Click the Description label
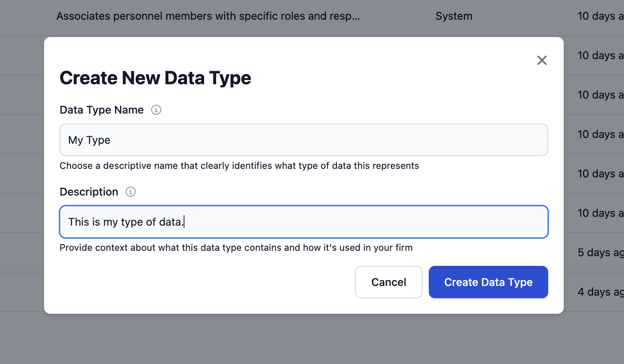This screenshot has height=364, width=624. 89,191
